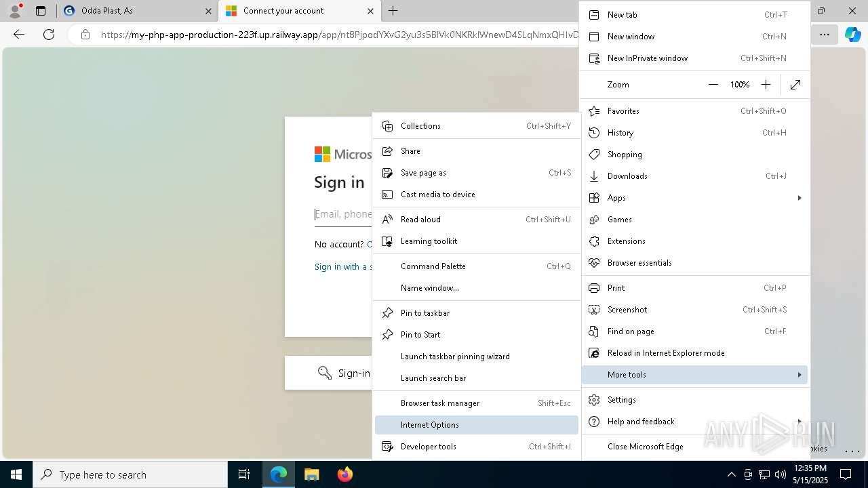
Task: Click Edge icon in the taskbar
Action: pyautogui.click(x=279, y=474)
